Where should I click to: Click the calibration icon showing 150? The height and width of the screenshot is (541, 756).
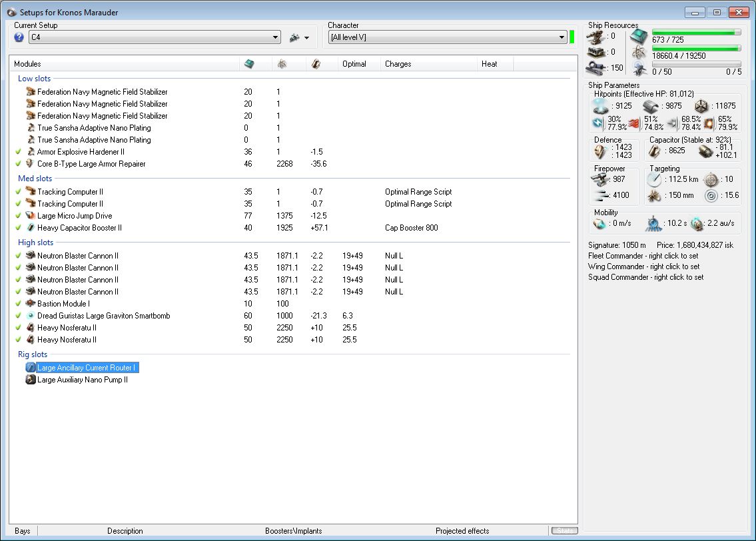pyautogui.click(x=596, y=69)
